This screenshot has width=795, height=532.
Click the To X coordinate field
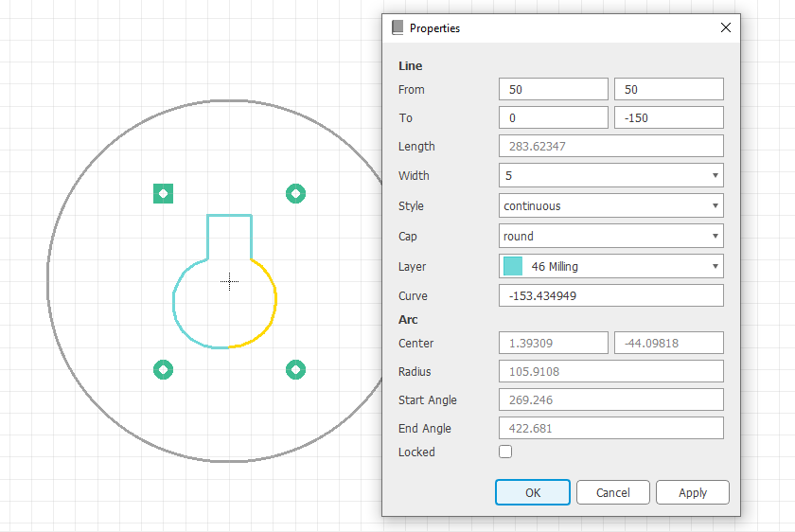(553, 117)
